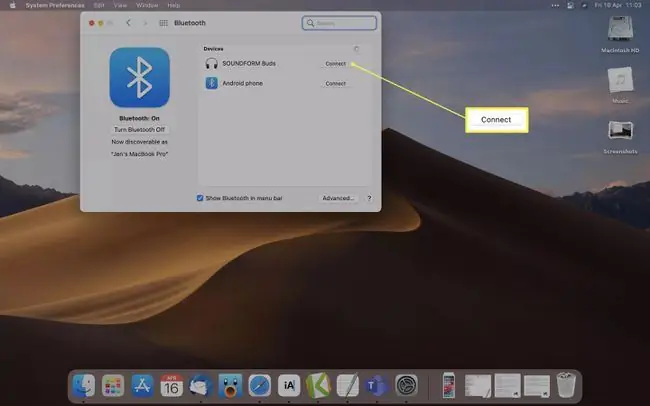Toggle Show Bluetooth in menu bar checkbox

pos(200,198)
